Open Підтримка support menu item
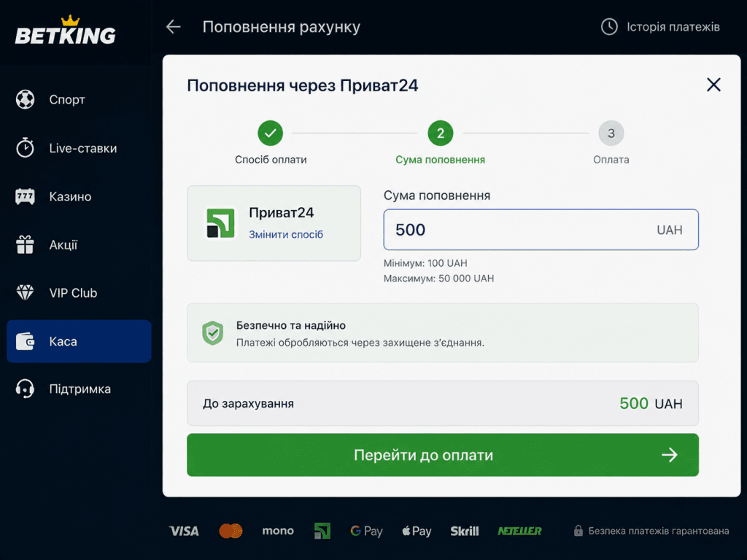Viewport: 747px width, 560px height. [x=79, y=389]
